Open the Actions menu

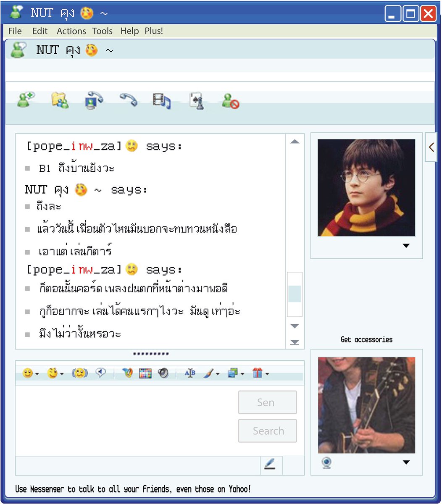click(71, 31)
